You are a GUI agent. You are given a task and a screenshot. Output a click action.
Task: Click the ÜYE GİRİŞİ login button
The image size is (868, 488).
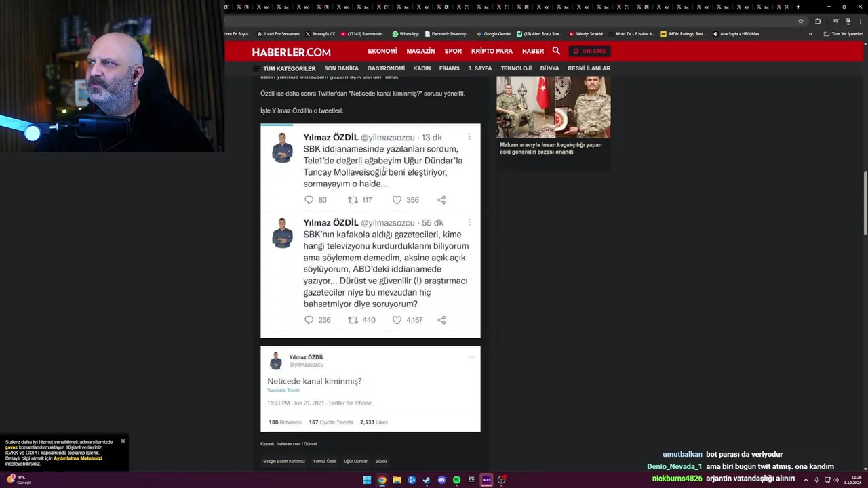tap(590, 51)
